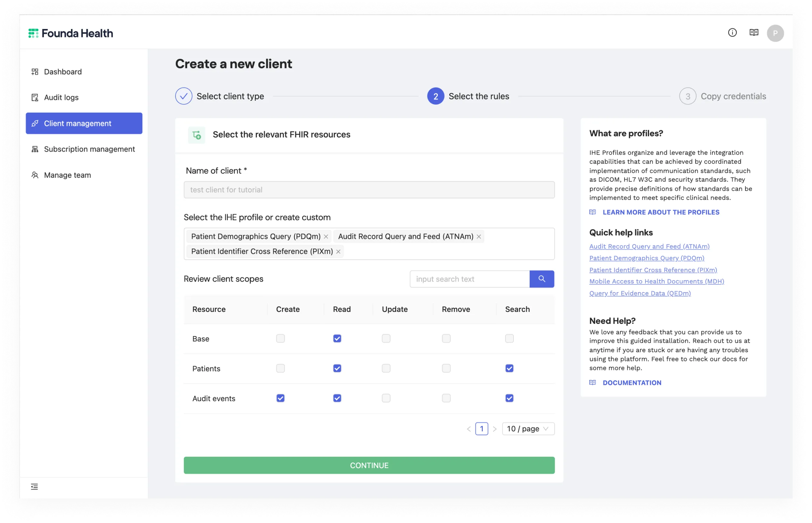Select Client management in the sidebar
The image size is (812, 523).
pos(84,123)
